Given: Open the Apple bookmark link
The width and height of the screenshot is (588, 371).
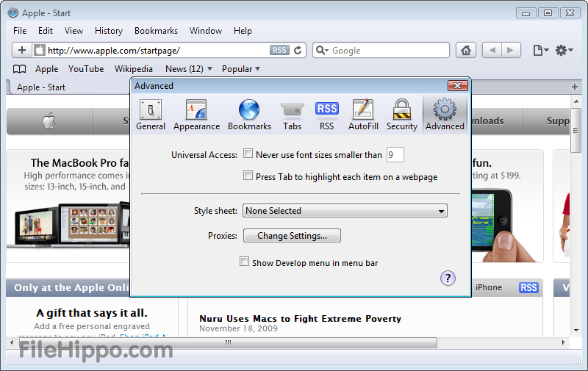Looking at the screenshot, I should pyautogui.click(x=46, y=69).
